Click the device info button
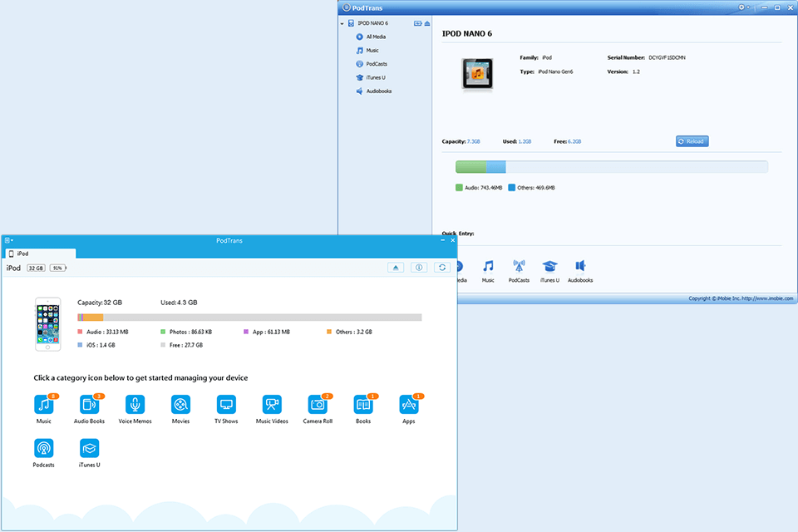 click(419, 268)
